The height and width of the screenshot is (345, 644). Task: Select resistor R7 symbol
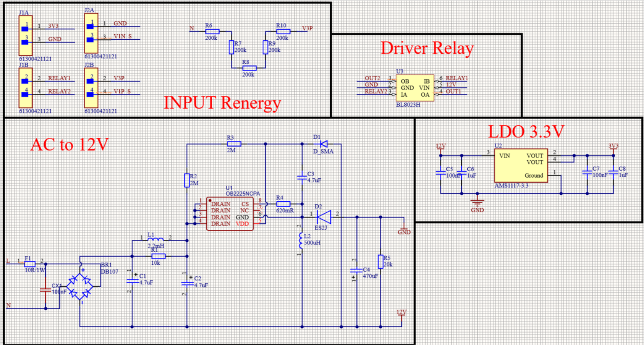click(x=231, y=47)
